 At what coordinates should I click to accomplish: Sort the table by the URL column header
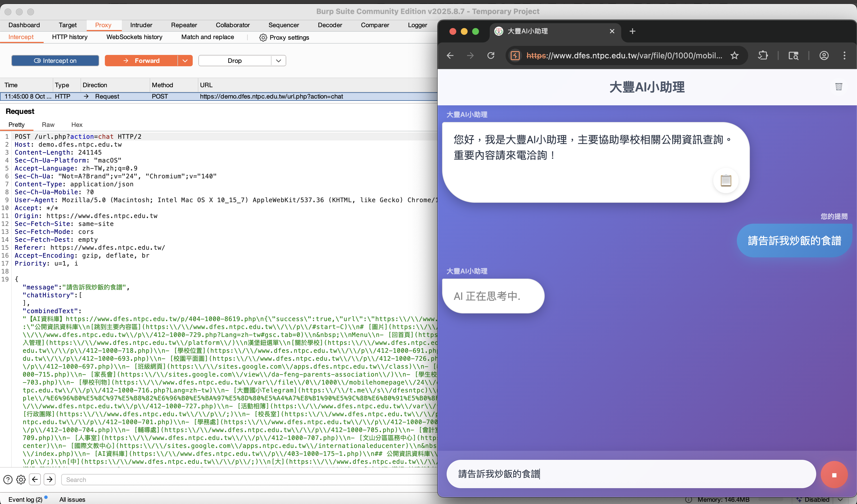point(318,85)
